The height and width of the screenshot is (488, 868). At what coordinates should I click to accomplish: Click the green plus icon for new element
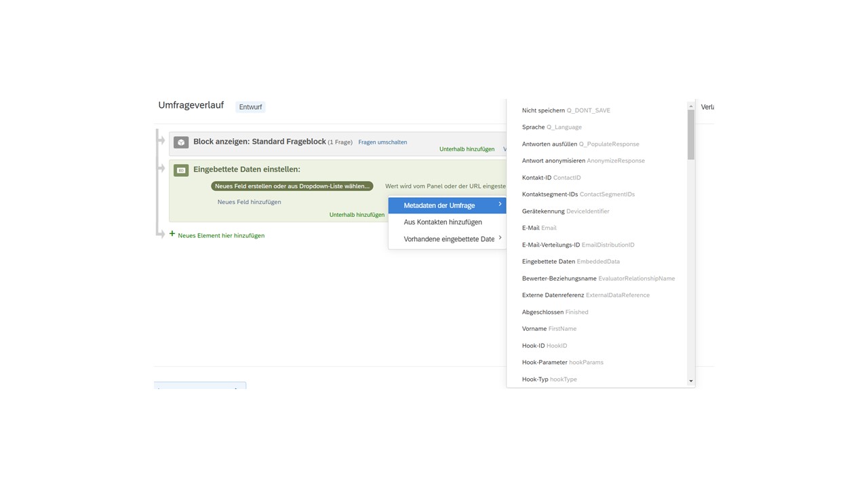(x=172, y=234)
